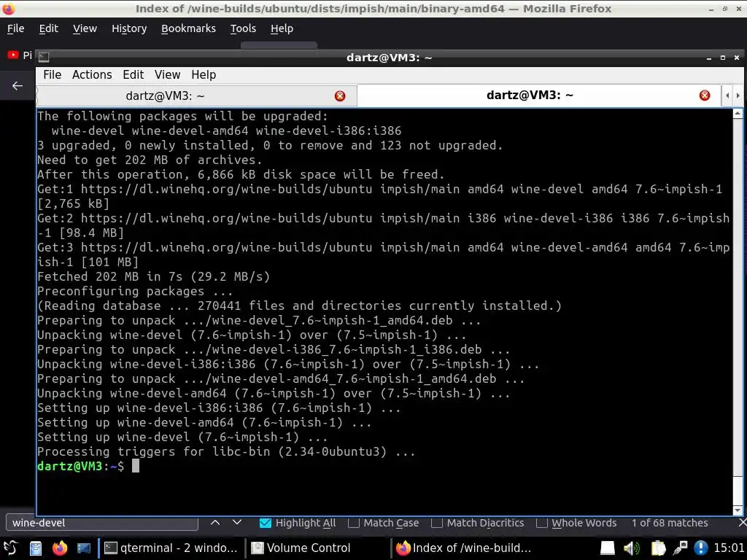
Task: Switch to Volume Control task in taskbar
Action: coord(317,548)
